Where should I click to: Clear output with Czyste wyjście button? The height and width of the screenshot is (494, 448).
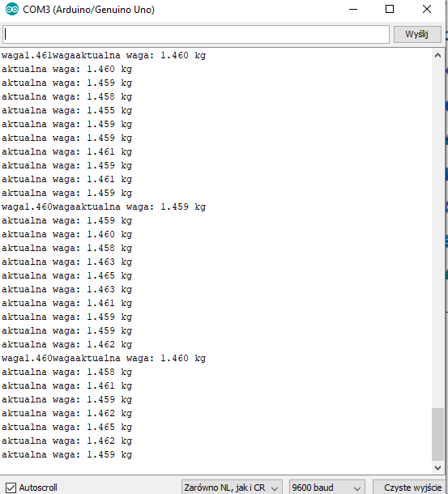click(x=412, y=488)
